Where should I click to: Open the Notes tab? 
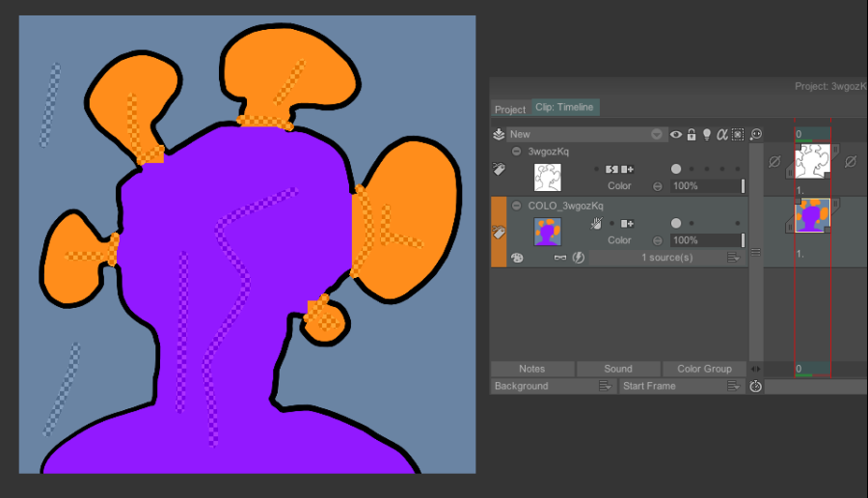pyautogui.click(x=532, y=369)
